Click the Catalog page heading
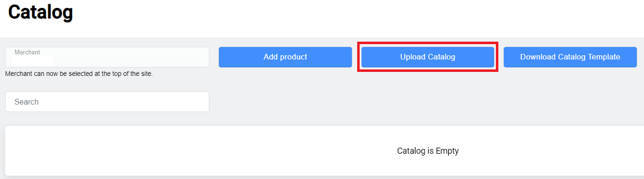Viewport: 644px width, 179px height. 41,12
